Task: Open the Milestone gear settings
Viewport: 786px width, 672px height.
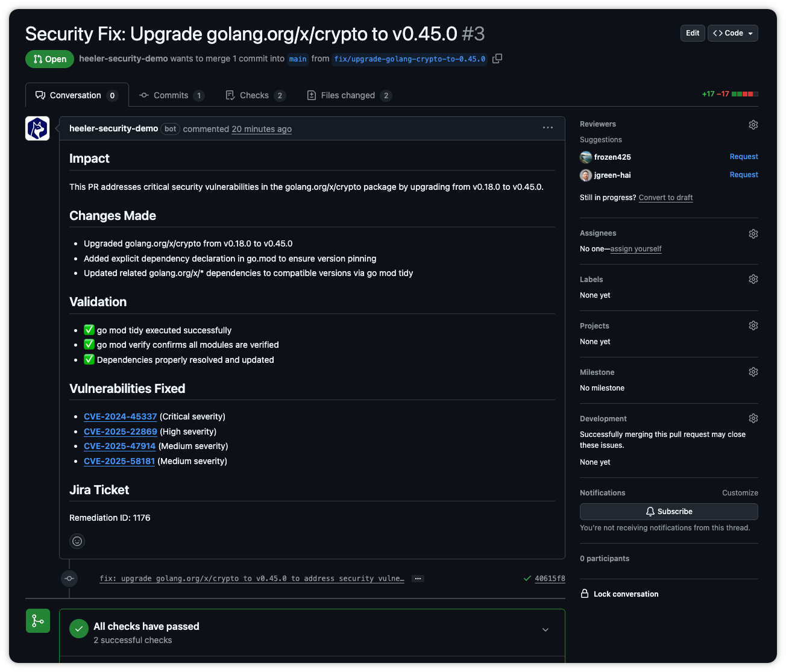Action: pyautogui.click(x=753, y=372)
